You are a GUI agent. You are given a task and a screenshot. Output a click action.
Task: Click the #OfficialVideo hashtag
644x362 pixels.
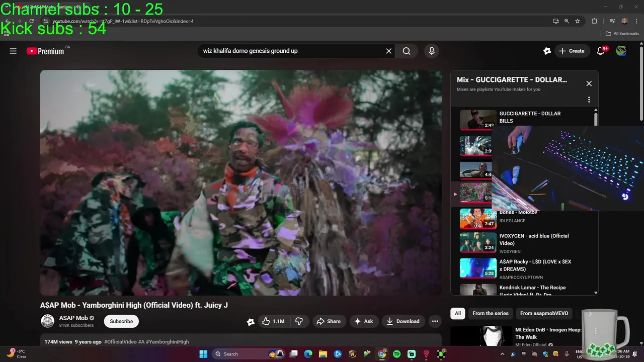pos(120,342)
